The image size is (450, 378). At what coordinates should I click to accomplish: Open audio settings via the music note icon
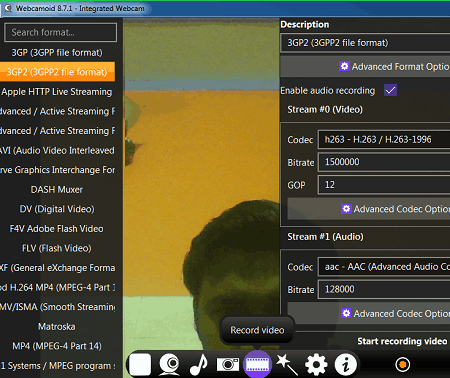199,364
